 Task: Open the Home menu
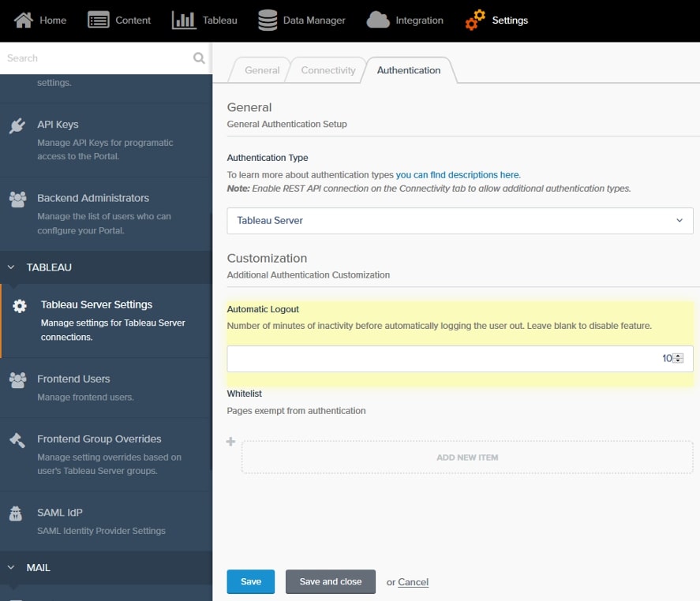40,20
